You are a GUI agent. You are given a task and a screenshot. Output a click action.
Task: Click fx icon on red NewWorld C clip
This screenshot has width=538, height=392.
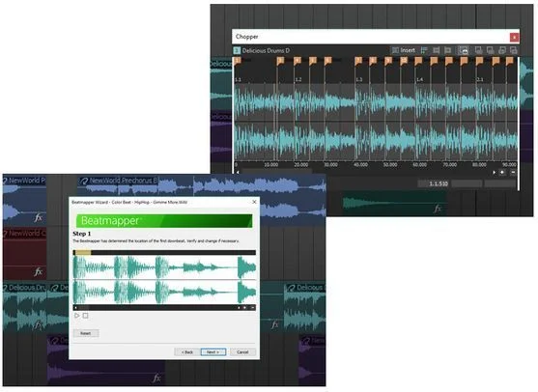[x=39, y=271]
